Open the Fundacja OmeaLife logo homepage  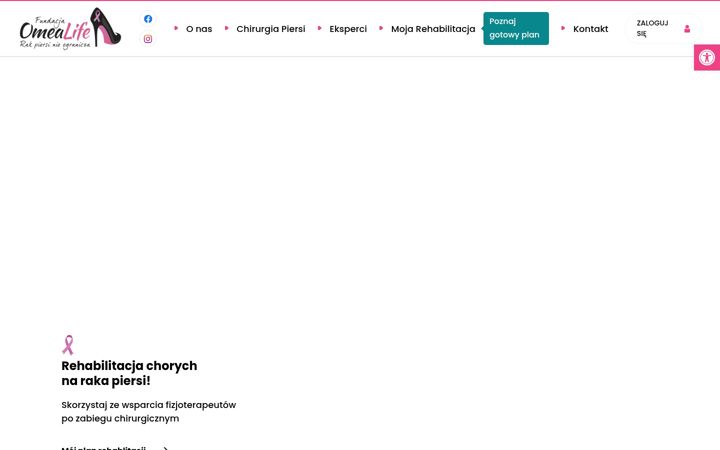(x=70, y=28)
